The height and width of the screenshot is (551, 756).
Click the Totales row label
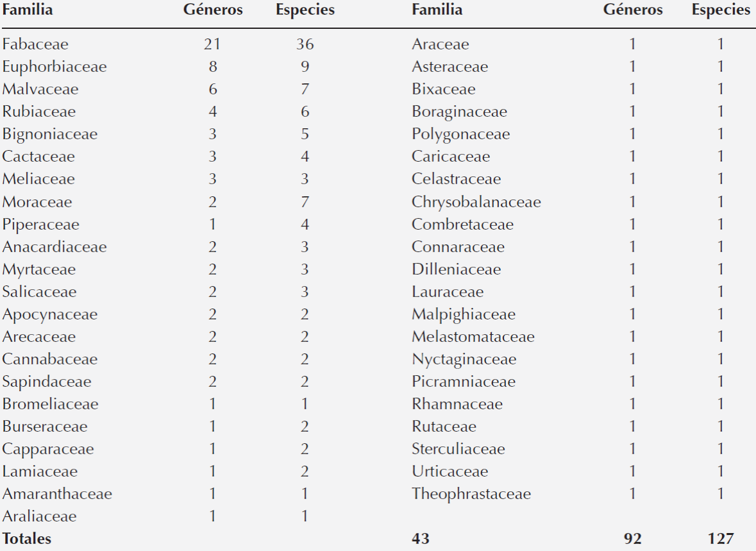coord(27,539)
